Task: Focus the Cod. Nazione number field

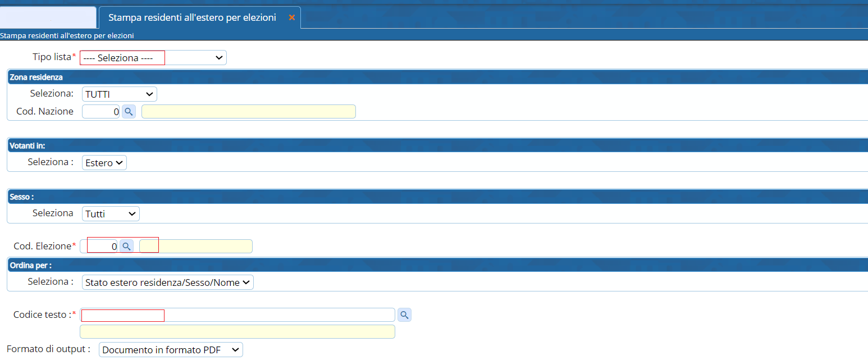Action: click(101, 112)
